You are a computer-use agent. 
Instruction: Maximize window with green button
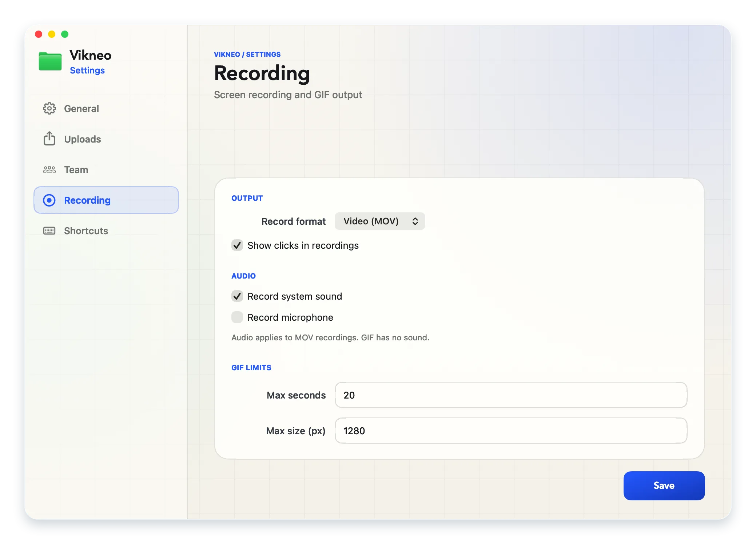[x=65, y=34]
